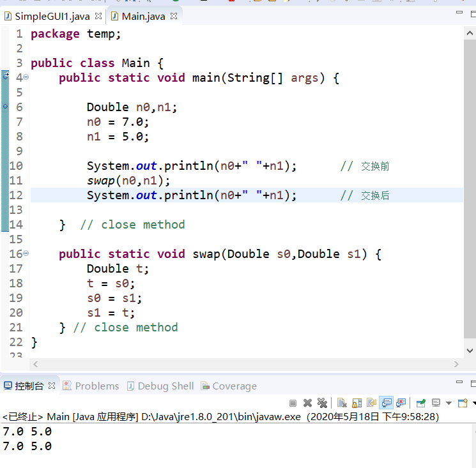Click the Open Console icon
This screenshot has height=468, width=476.
[x=463, y=403]
